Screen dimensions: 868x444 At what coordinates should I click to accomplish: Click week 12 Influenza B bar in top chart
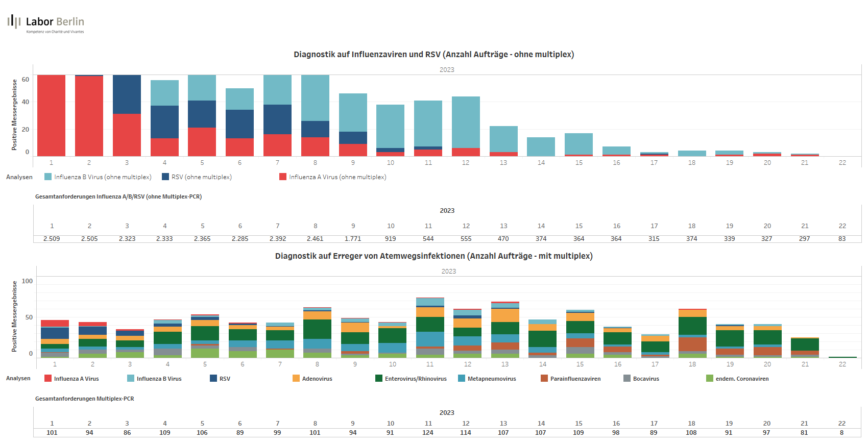click(466, 122)
